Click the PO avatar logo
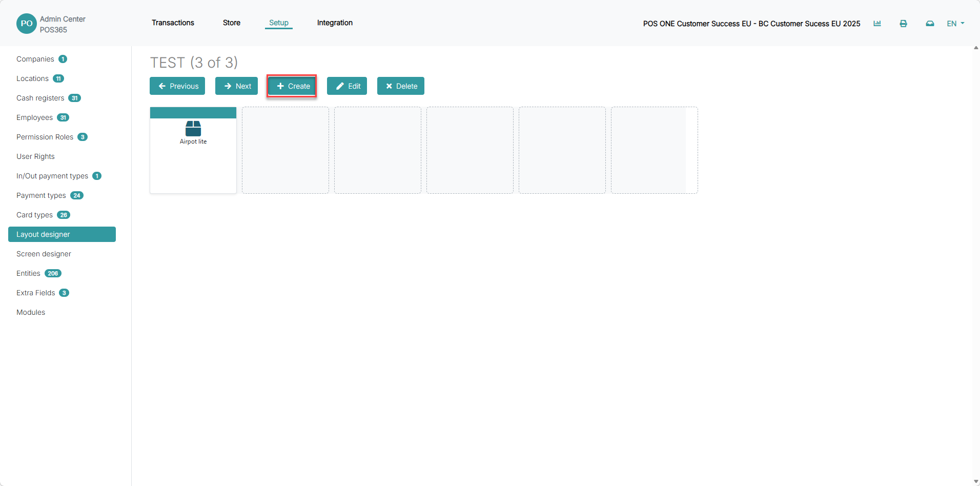 tap(27, 24)
